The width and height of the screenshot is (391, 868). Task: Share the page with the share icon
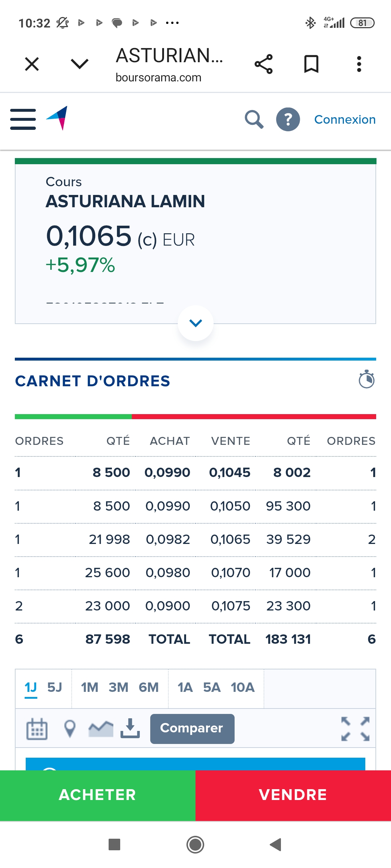(264, 64)
